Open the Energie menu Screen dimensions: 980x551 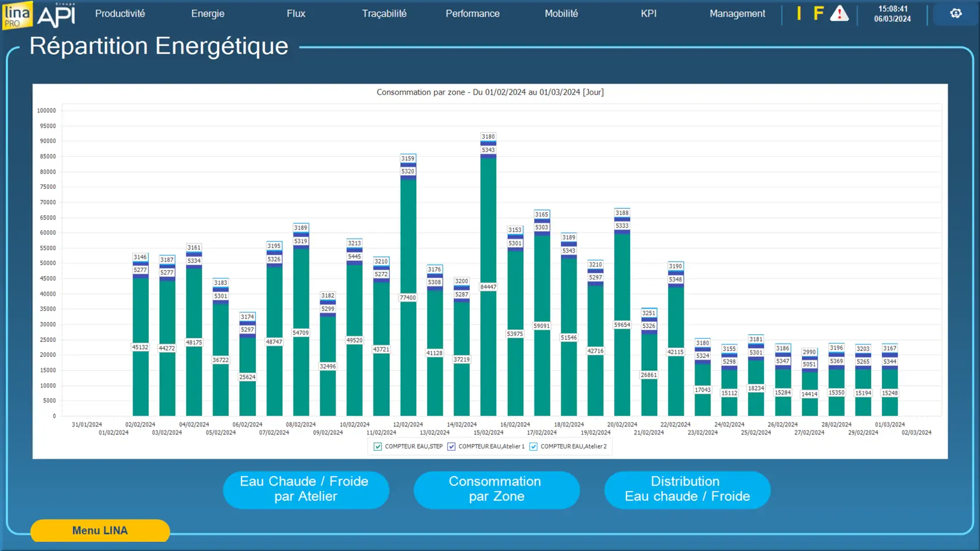(208, 13)
